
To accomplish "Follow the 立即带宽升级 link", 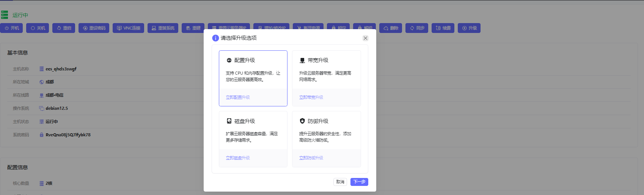I will [311, 97].
